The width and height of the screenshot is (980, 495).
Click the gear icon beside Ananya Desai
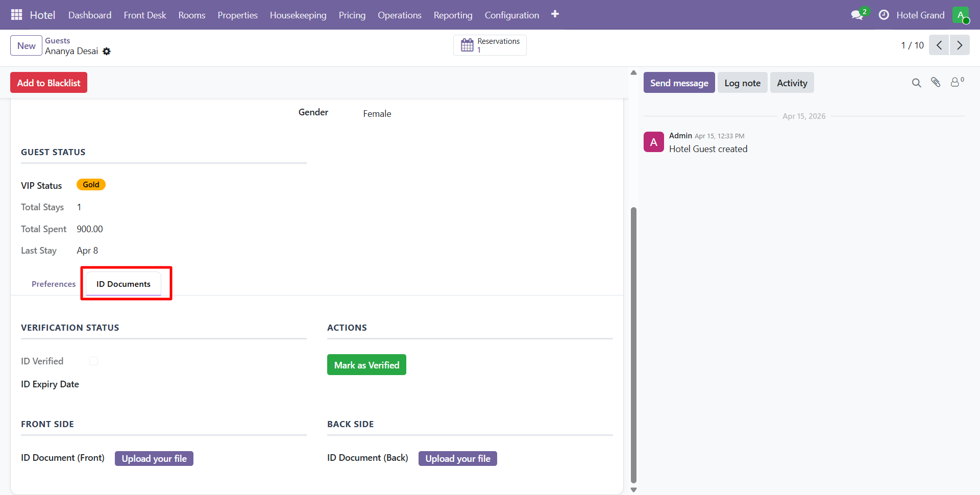point(107,52)
